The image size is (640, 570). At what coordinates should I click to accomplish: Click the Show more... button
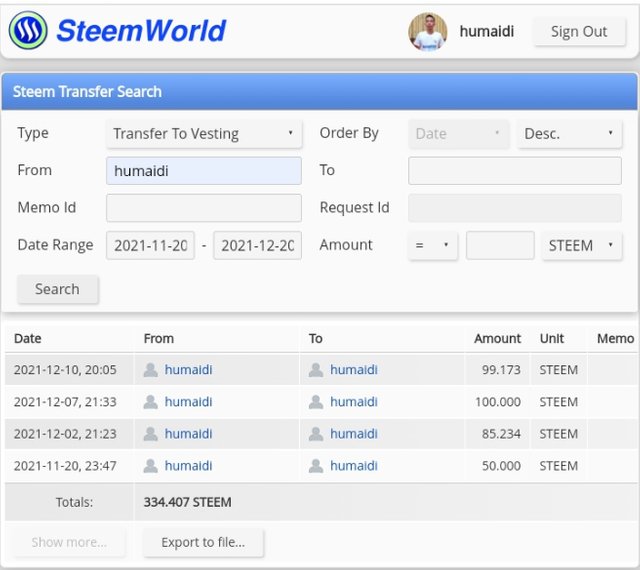coord(69,542)
